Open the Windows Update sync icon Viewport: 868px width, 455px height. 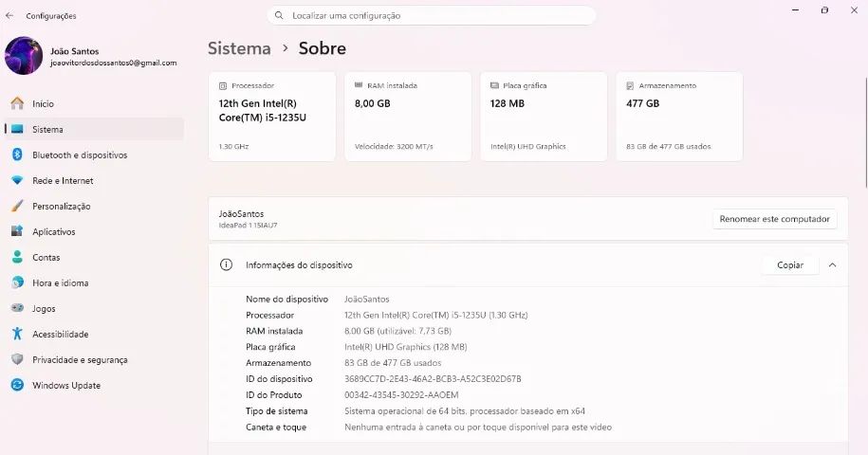tap(17, 385)
